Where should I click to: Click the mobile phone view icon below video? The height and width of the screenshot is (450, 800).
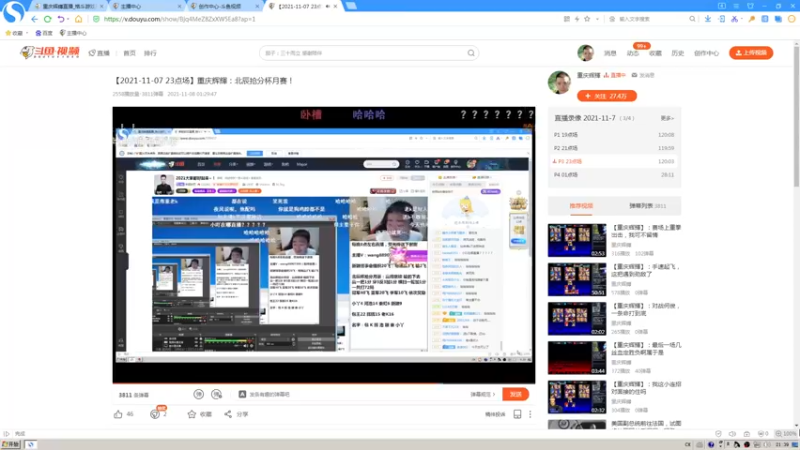pyautogui.click(x=517, y=414)
